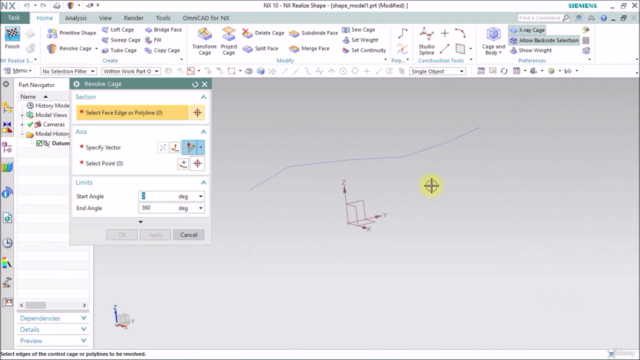This screenshot has height=360, width=640.
Task: Toggle the Cameras check mark
Action: (x=30, y=124)
